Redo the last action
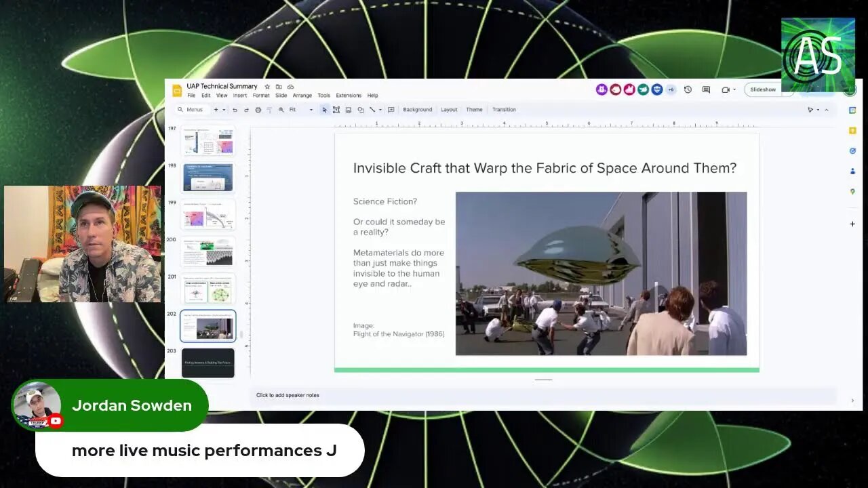Viewport: 868px width, 488px height. pos(246,110)
